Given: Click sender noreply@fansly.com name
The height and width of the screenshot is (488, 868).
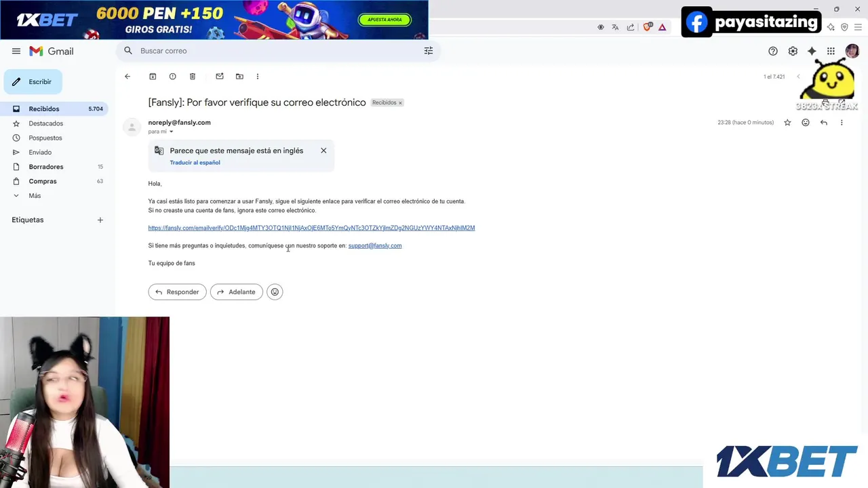Looking at the screenshot, I should (179, 123).
